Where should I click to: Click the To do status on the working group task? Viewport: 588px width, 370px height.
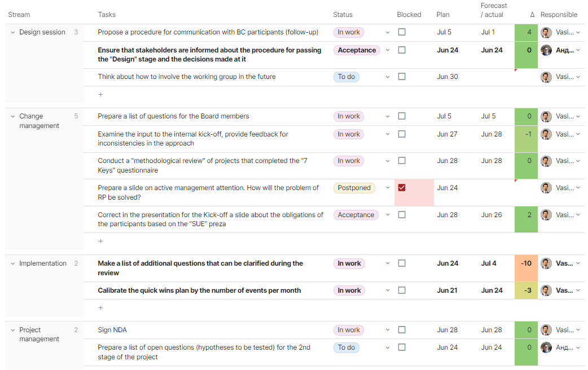click(x=346, y=77)
